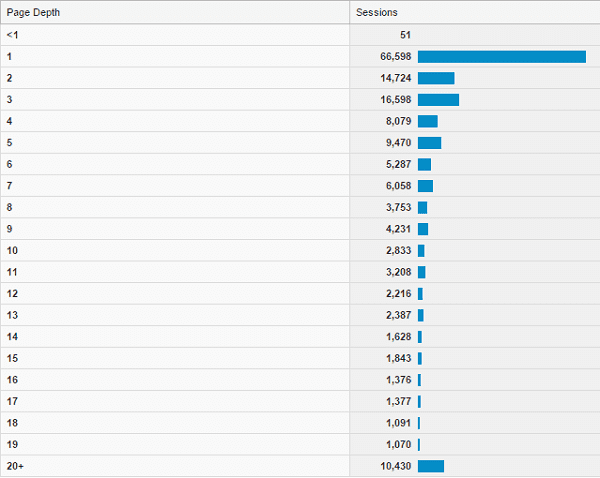
Task: Select page depth row label 15
Action: coord(12,358)
